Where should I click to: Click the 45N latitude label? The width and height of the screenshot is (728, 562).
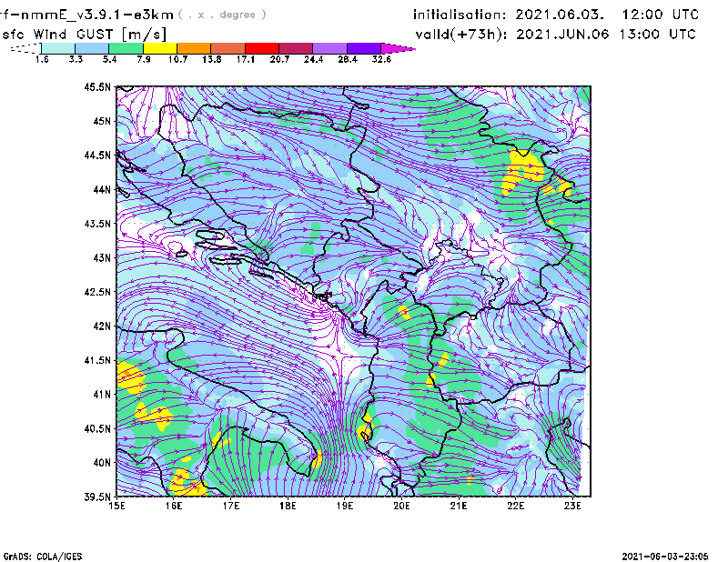(x=102, y=121)
